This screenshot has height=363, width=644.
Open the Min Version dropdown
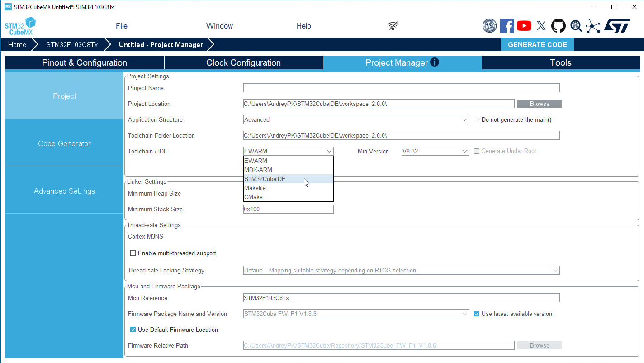pos(435,151)
